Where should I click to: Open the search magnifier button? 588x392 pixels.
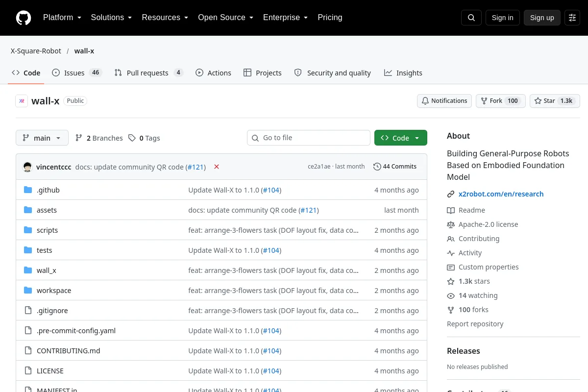(471, 18)
